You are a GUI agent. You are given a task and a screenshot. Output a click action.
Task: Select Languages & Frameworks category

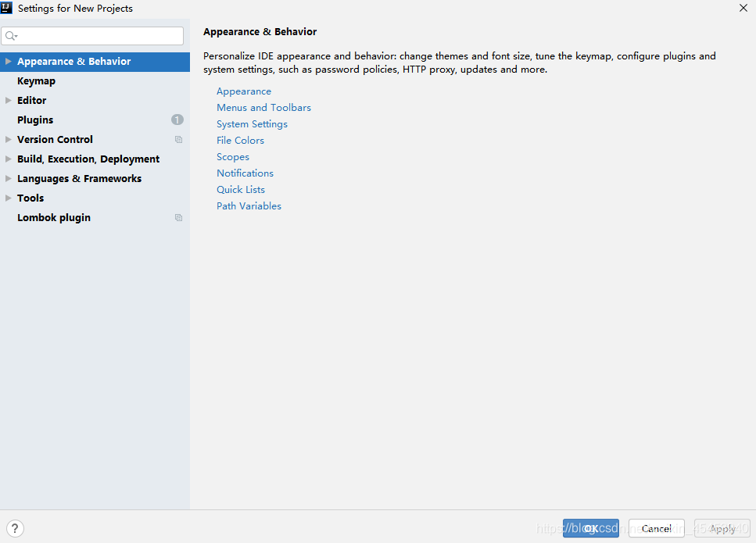(95, 178)
